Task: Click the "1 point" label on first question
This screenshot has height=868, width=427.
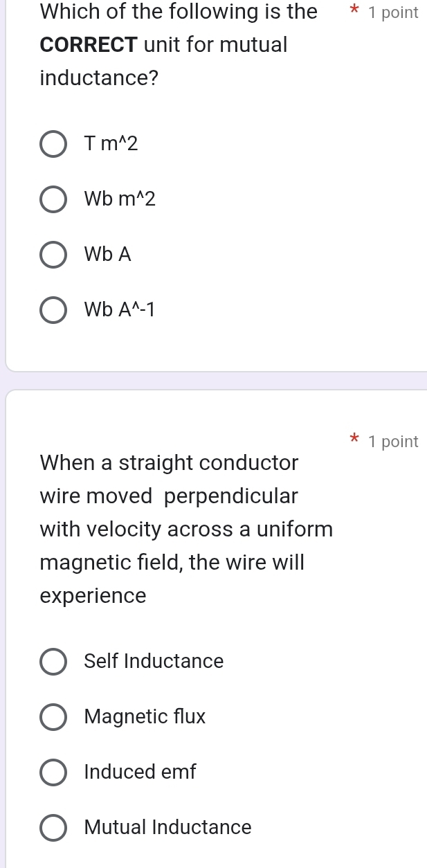Action: click(x=393, y=12)
